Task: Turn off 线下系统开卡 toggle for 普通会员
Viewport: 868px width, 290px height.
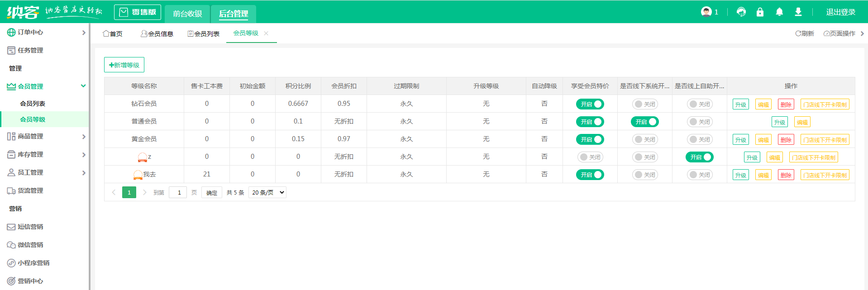Action: tap(644, 122)
